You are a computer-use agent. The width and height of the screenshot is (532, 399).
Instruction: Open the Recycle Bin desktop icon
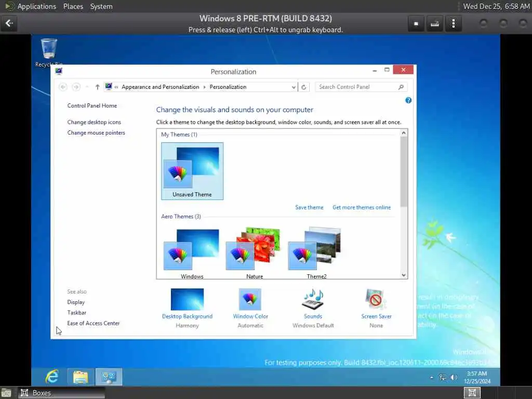click(x=49, y=51)
